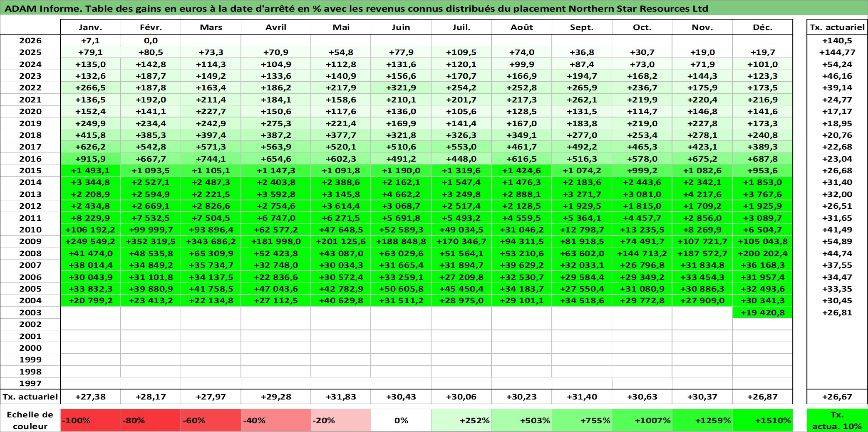Select cell +352 319,5 for February 2009
Viewport: 868px width, 432px height.
click(151, 242)
